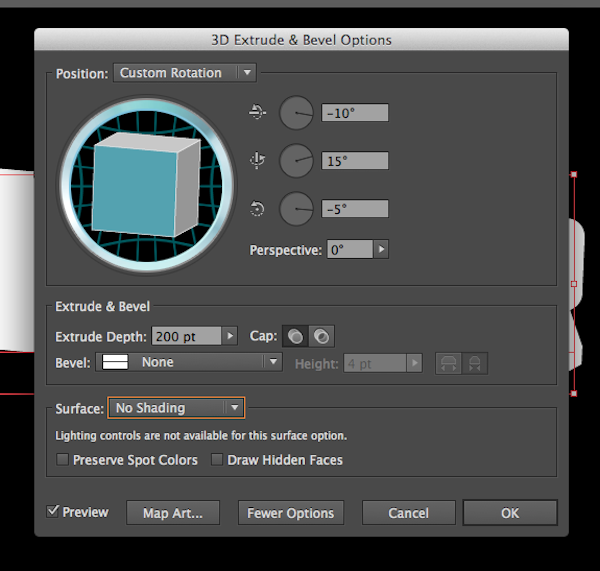Click the bevel extent in icon
600x571 pixels.
click(475, 363)
